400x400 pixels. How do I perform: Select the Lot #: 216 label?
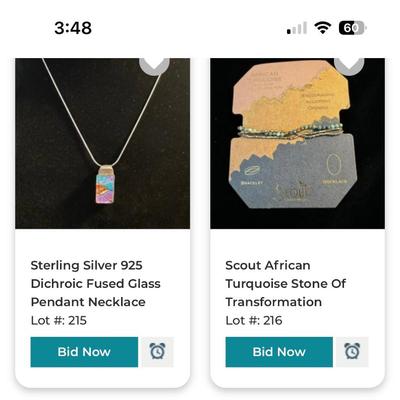tap(254, 320)
